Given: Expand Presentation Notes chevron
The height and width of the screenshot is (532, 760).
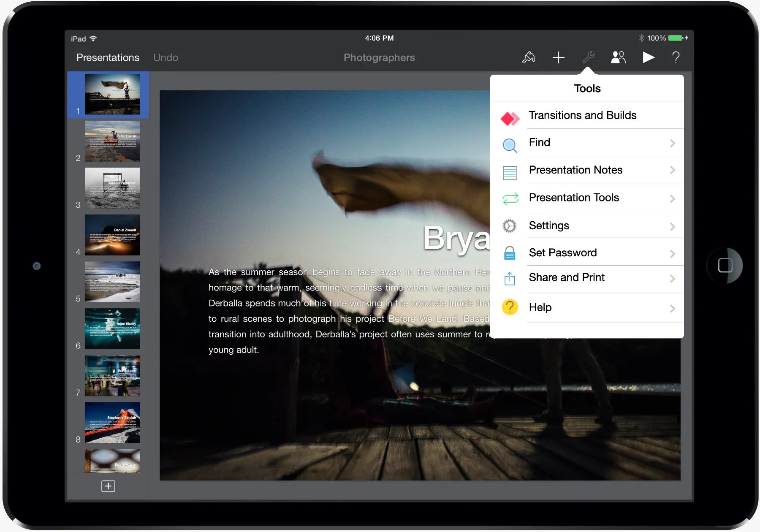Looking at the screenshot, I should tap(672, 170).
